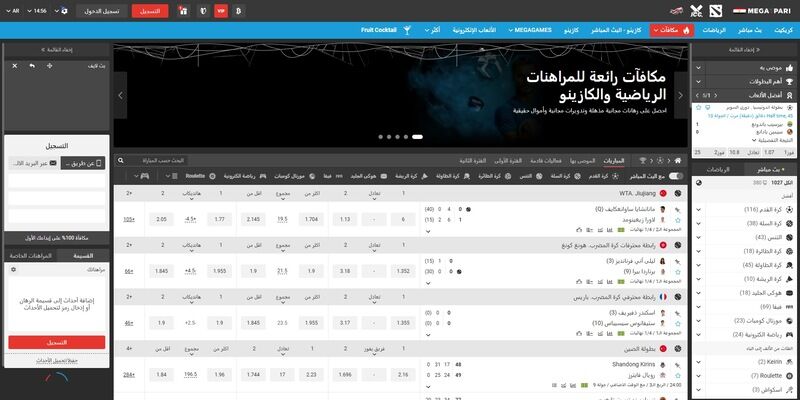Open the settings gear beside the clock
The width and height of the screenshot is (800, 400).
(65, 10)
